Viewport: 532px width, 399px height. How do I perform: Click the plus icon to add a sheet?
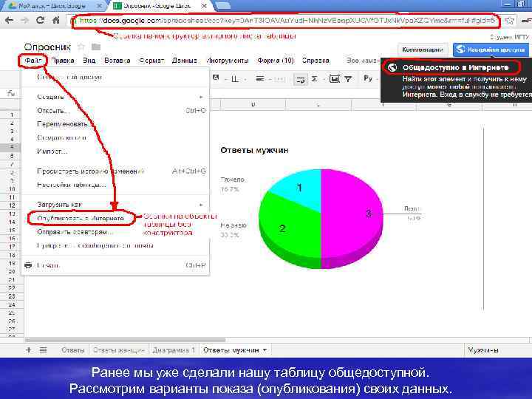(x=29, y=349)
